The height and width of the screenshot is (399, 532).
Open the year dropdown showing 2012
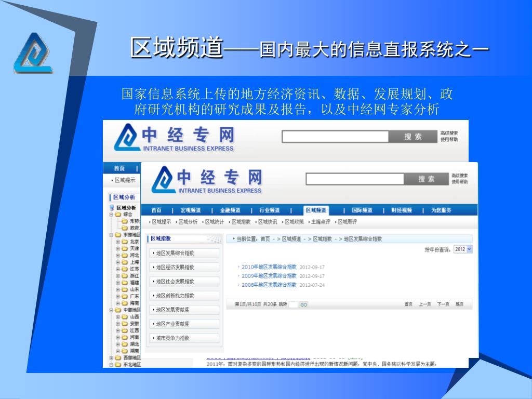pos(463,249)
